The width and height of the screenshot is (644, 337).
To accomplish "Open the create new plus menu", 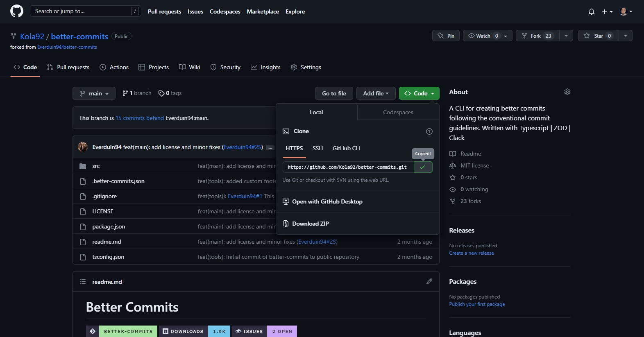I will [607, 12].
